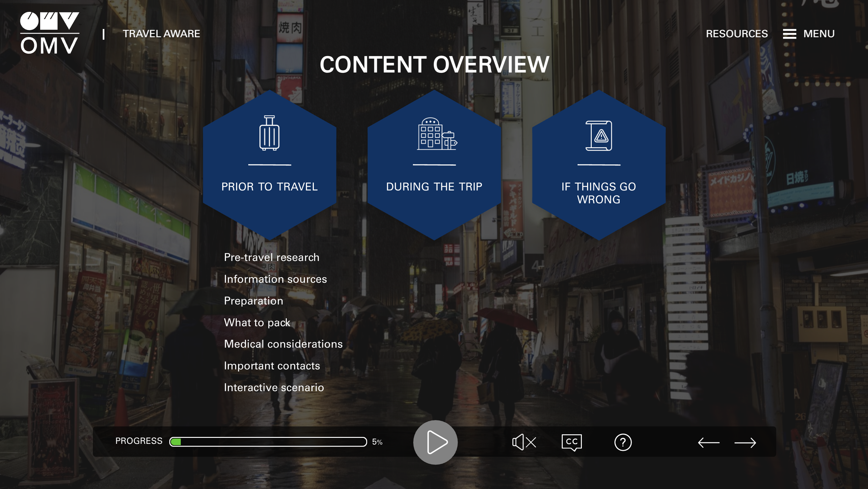868x489 pixels.
Task: Expand the During the Trip hexagon
Action: (x=434, y=187)
